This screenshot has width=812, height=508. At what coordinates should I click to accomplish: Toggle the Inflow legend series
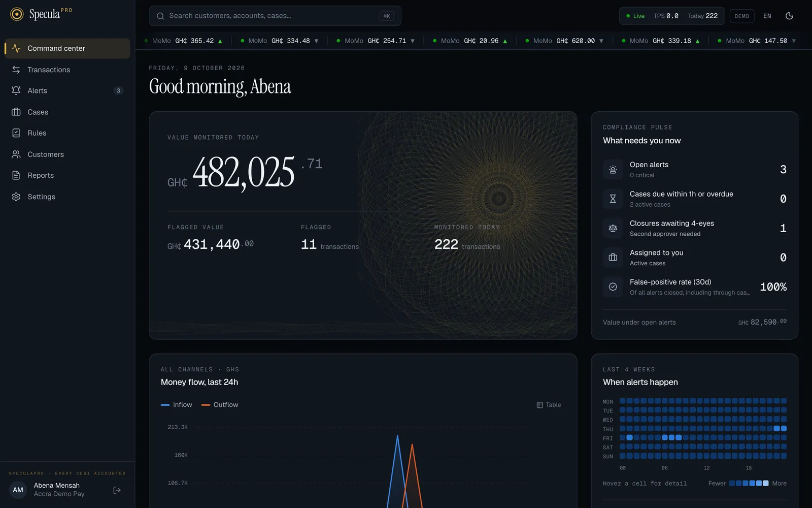(x=176, y=405)
